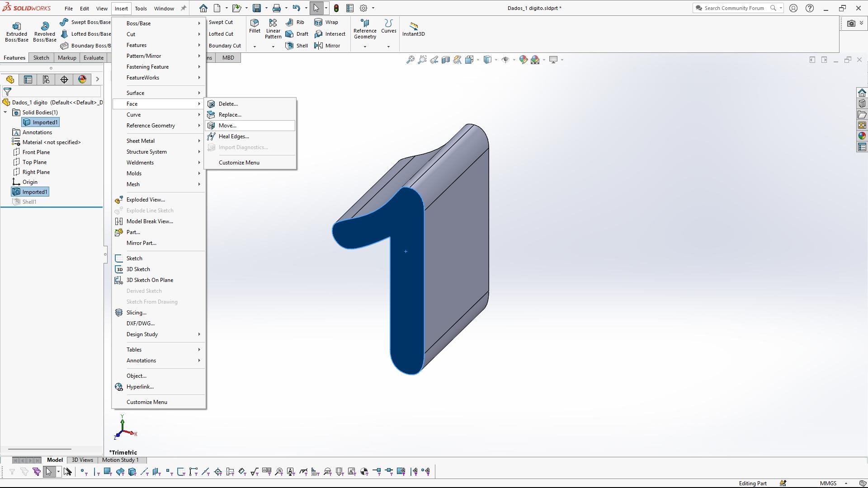Open the display-state monitor dropdown arrow
This screenshot has height=488, width=868.
(562, 60)
